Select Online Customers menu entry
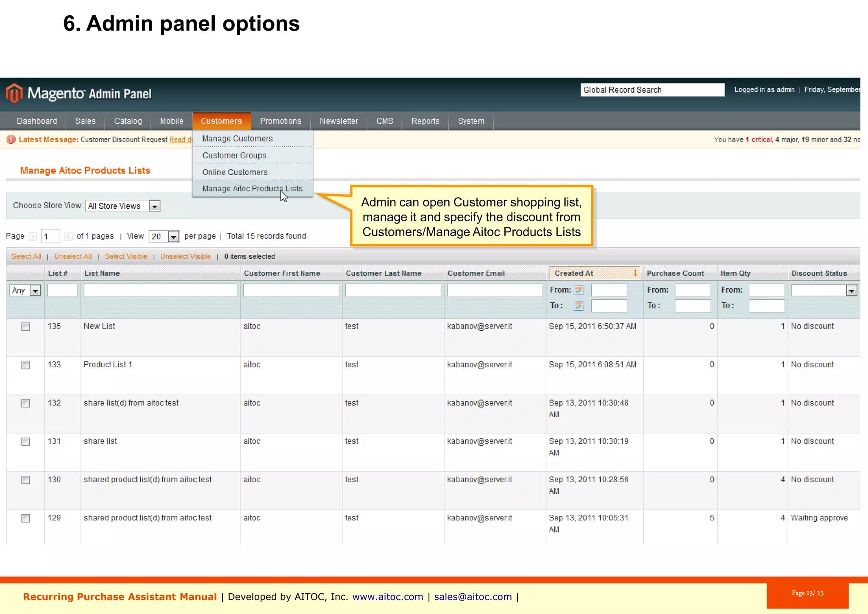 tap(253, 172)
